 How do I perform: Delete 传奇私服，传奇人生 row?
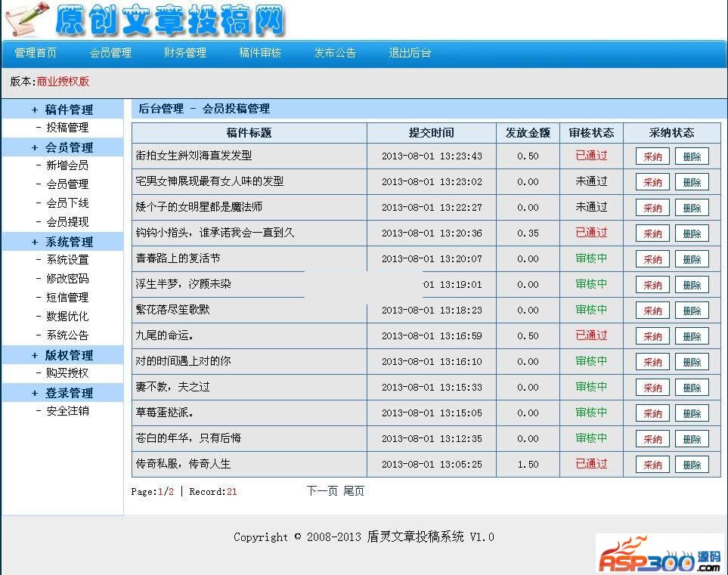(692, 465)
